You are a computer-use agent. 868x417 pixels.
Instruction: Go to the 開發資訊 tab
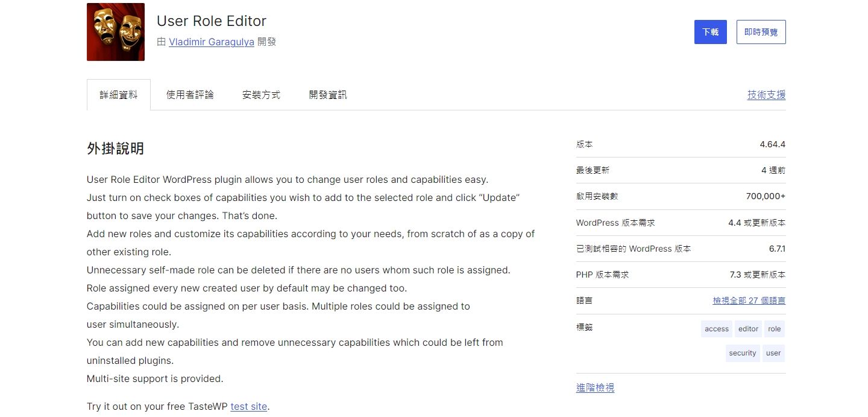[328, 95]
